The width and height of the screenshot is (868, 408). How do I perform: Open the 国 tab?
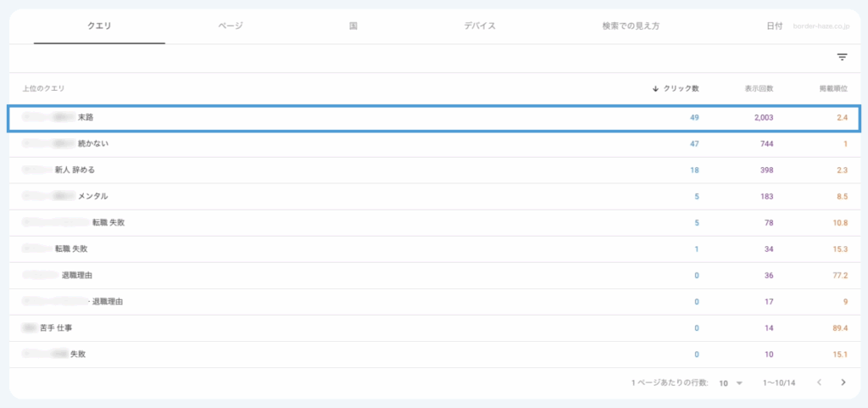[353, 26]
